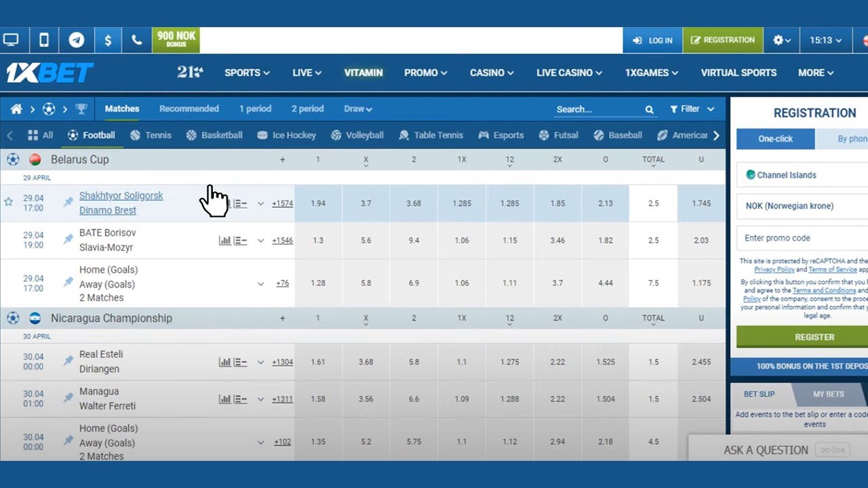
Task: Expand the MORE menu
Action: (816, 73)
